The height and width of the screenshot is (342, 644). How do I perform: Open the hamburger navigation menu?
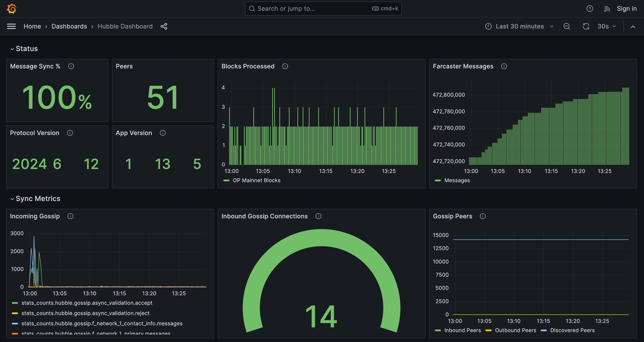[11, 26]
